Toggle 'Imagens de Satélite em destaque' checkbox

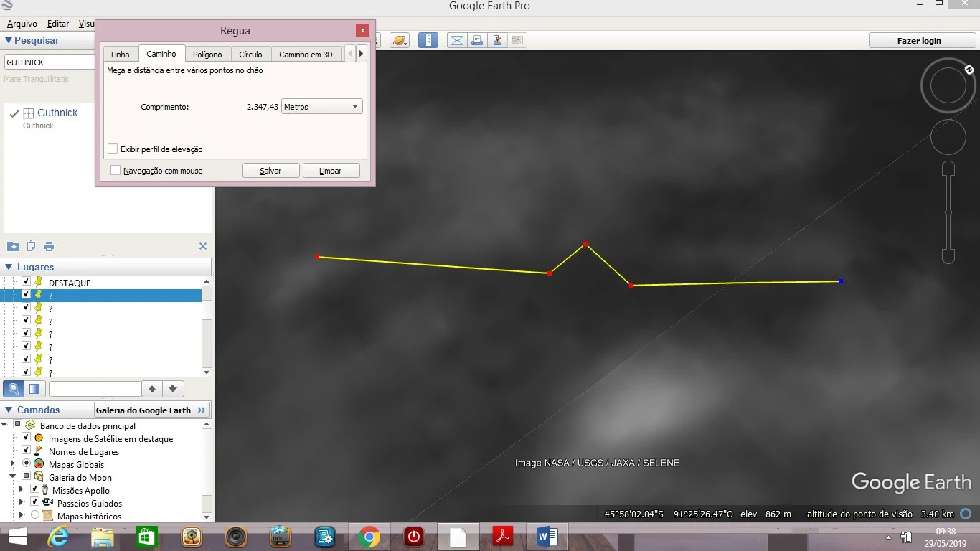[x=26, y=438]
